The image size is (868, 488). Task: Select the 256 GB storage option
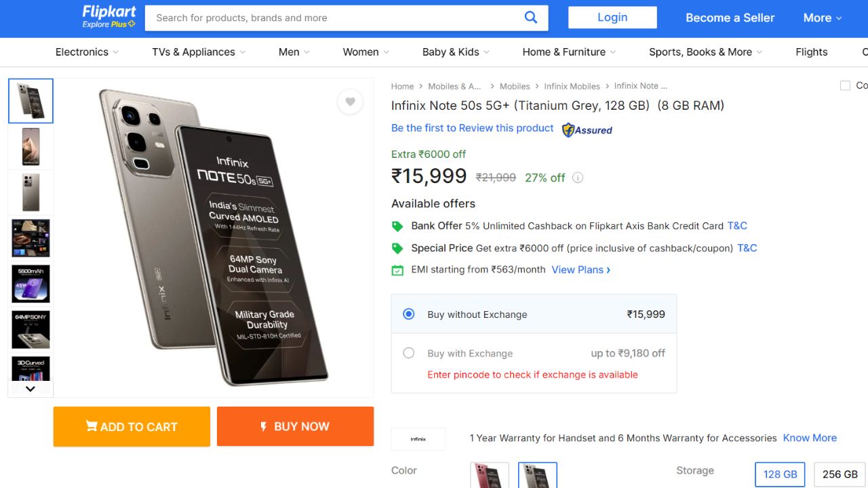point(840,474)
